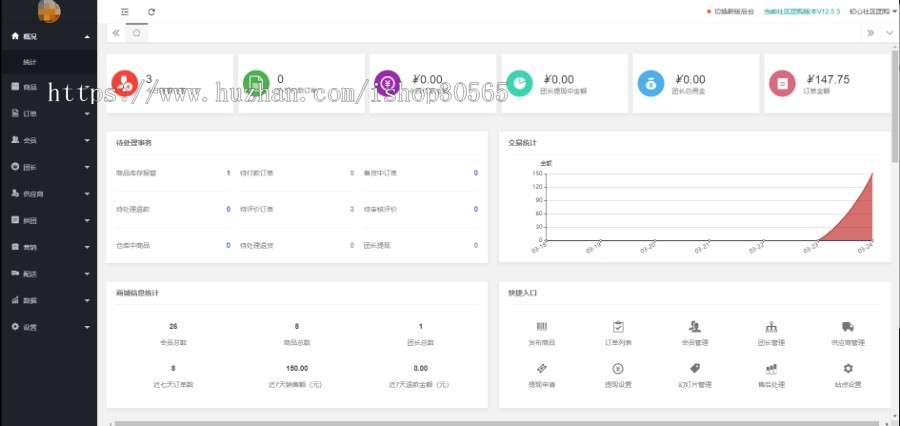The width and height of the screenshot is (900, 426).
Task: Expand the 供应商 sidebar menu arrow
Action: (87, 194)
